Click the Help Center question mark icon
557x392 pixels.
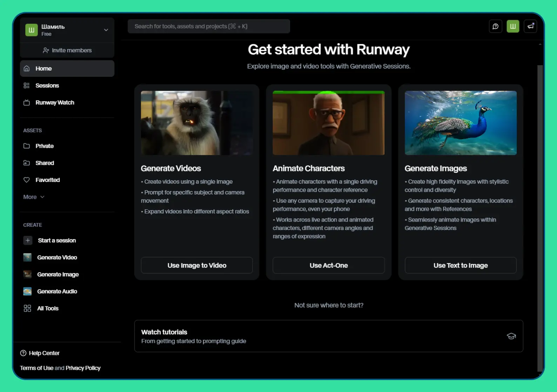tap(23, 353)
